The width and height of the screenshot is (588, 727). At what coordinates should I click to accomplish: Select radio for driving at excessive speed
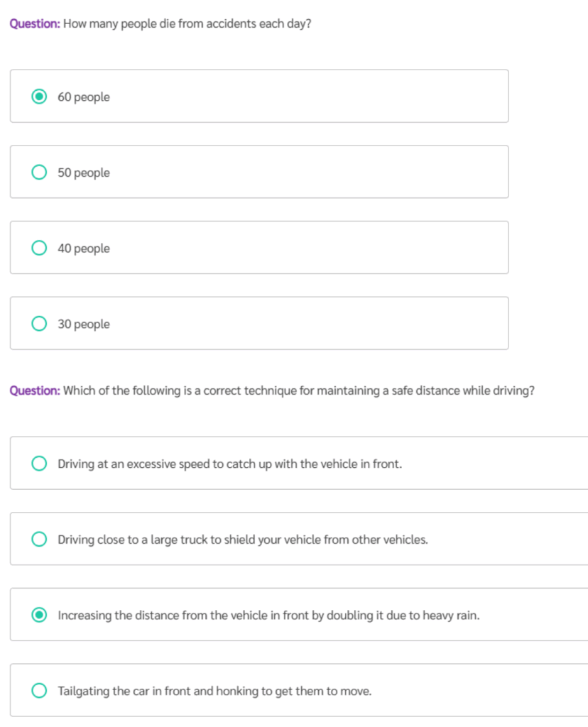(40, 464)
